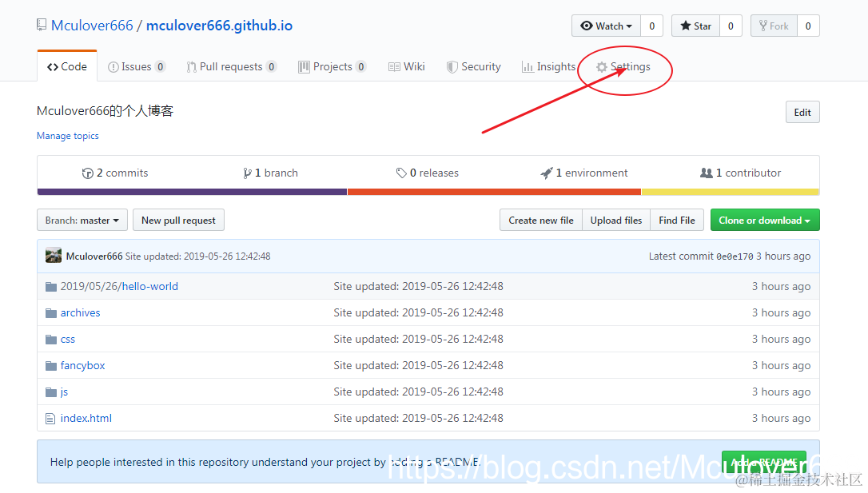Click the rocket icon next to 1 environment
The image size is (868, 493).
point(547,173)
